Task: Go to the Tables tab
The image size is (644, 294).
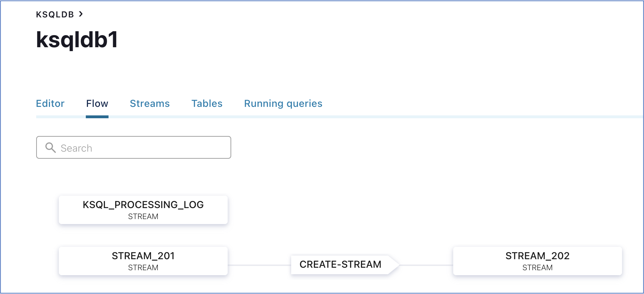Action: [207, 103]
